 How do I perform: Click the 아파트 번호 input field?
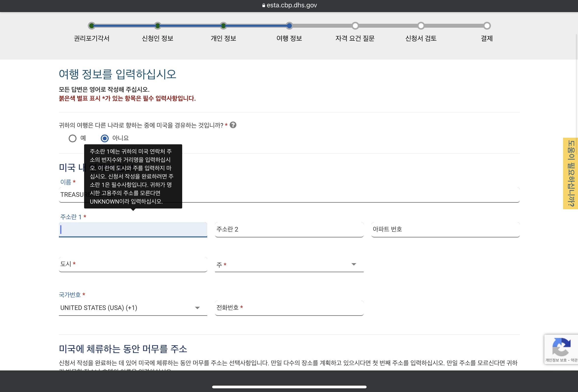pyautogui.click(x=445, y=229)
